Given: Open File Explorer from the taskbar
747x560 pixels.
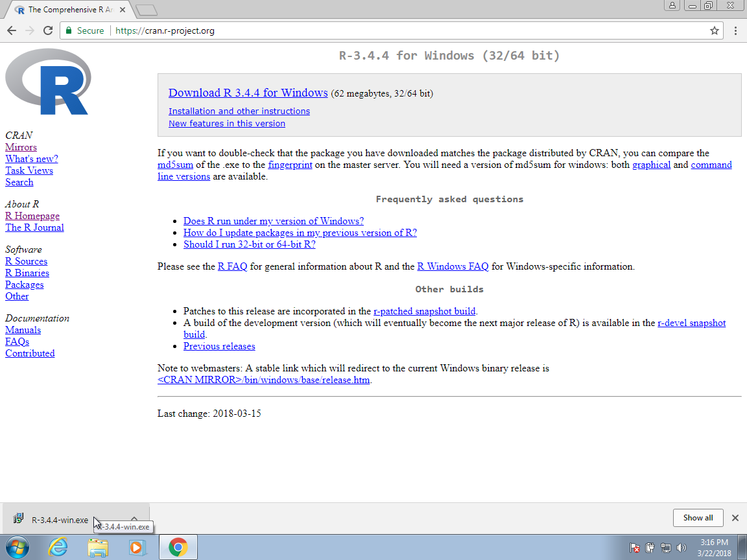Looking at the screenshot, I should 98,548.
